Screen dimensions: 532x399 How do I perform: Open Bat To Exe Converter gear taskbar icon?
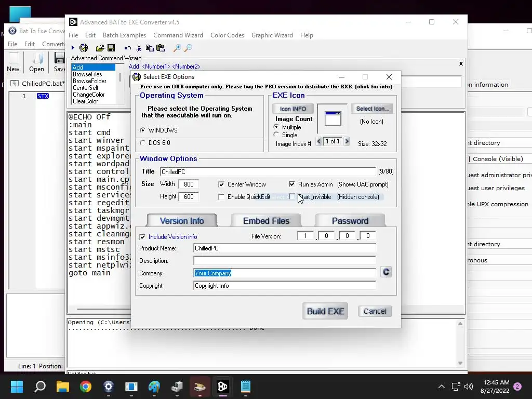(x=108, y=387)
